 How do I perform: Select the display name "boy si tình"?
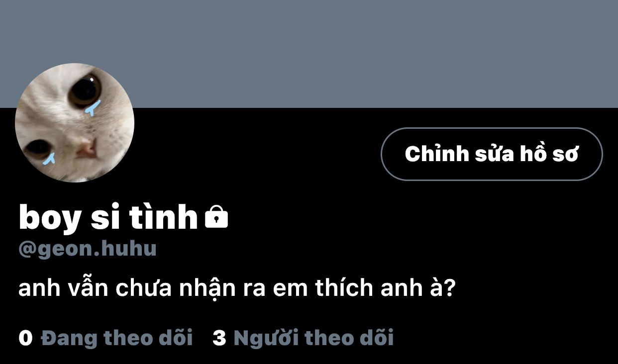tap(108, 218)
